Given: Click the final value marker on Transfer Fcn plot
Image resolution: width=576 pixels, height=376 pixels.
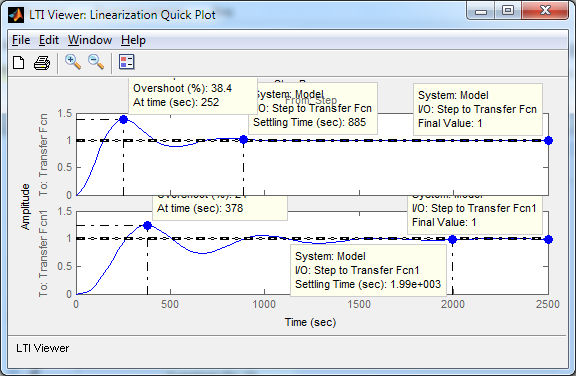Looking at the screenshot, I should point(548,140).
